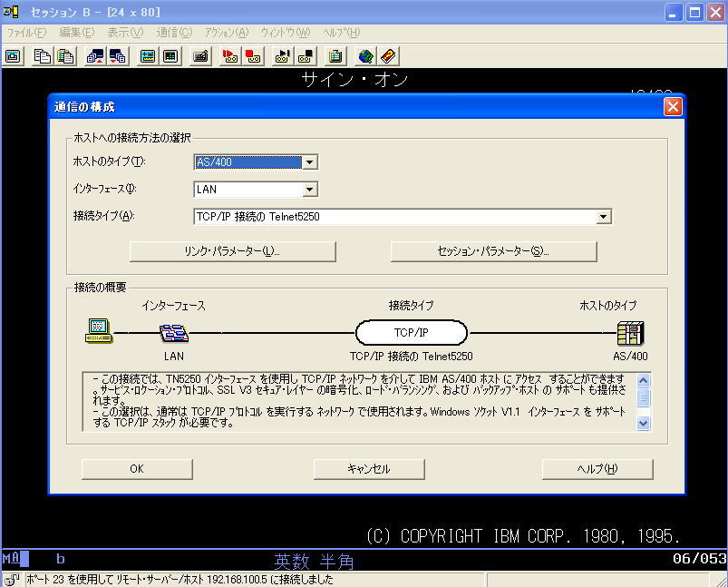
Task: Click the Start Recording Macro icon
Action: tap(230, 56)
